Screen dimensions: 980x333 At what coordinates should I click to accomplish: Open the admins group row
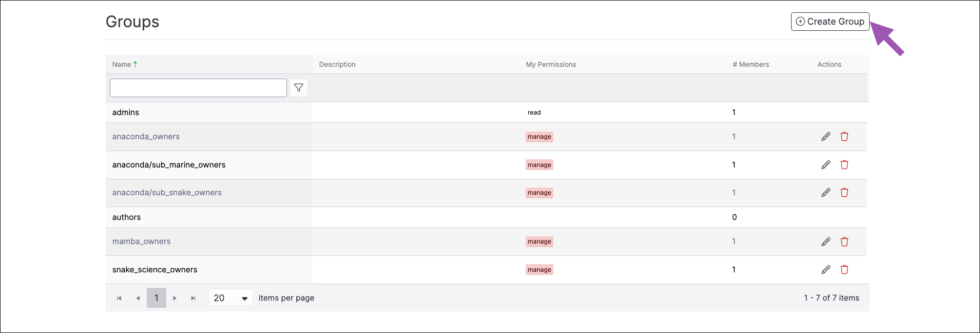click(486, 113)
